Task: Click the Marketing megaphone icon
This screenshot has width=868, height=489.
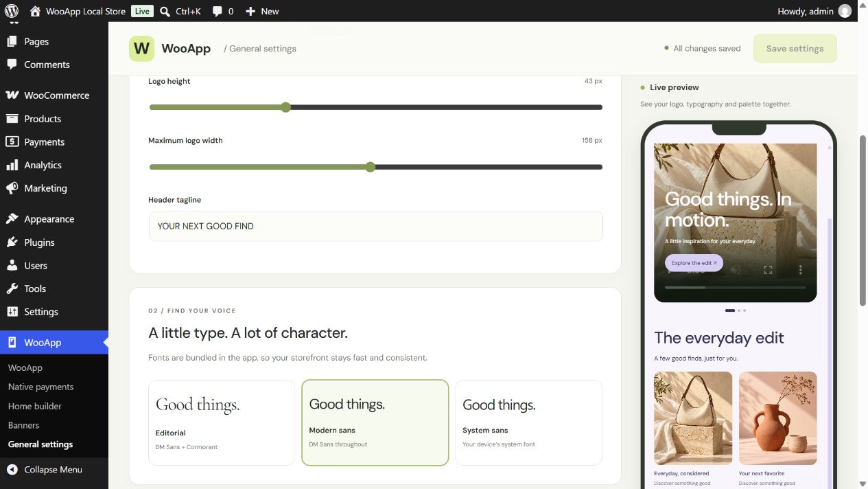Action: [12, 188]
